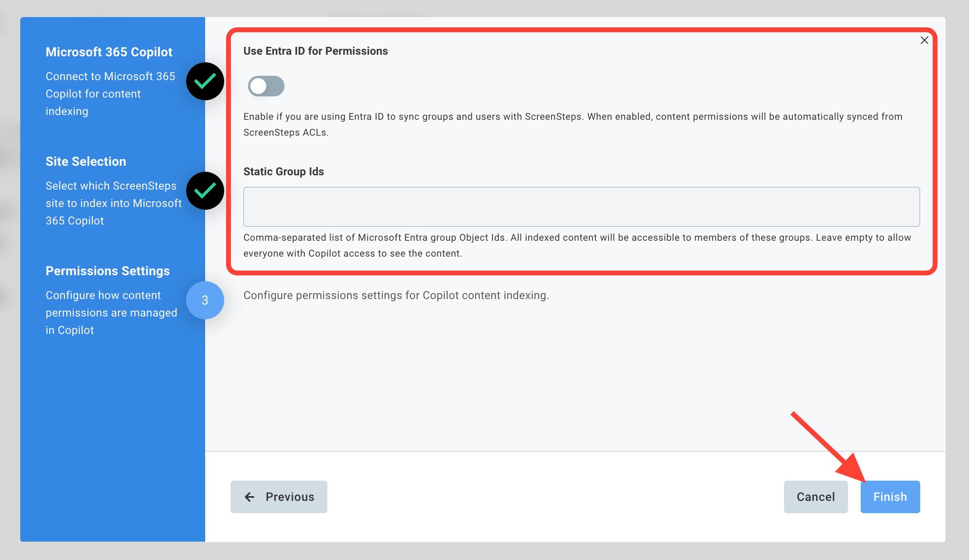Viewport: 969px width, 560px height.
Task: Click the Configure how content permissions description
Action: [111, 313]
